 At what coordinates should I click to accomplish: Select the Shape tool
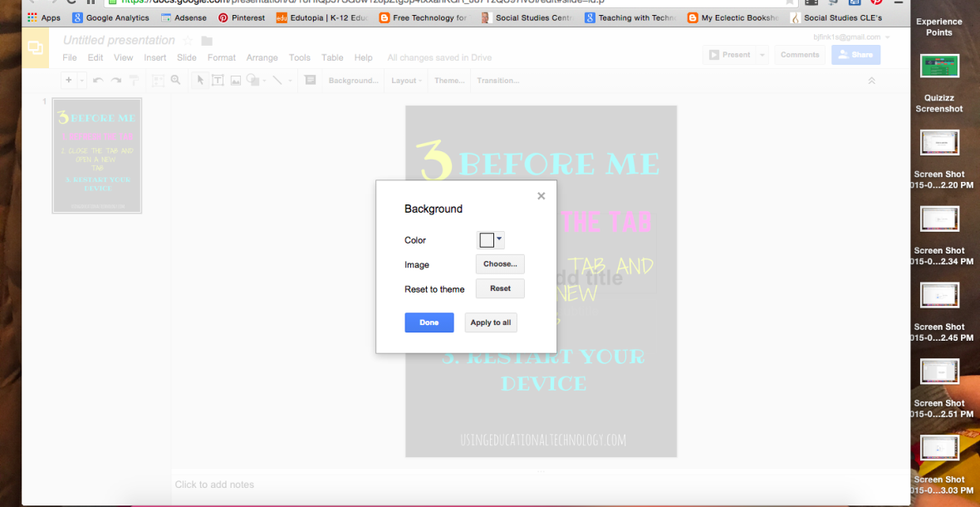[252, 80]
